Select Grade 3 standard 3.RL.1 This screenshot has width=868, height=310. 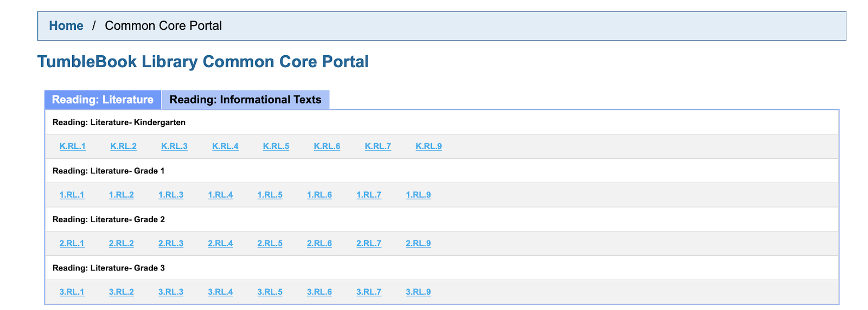tap(72, 292)
